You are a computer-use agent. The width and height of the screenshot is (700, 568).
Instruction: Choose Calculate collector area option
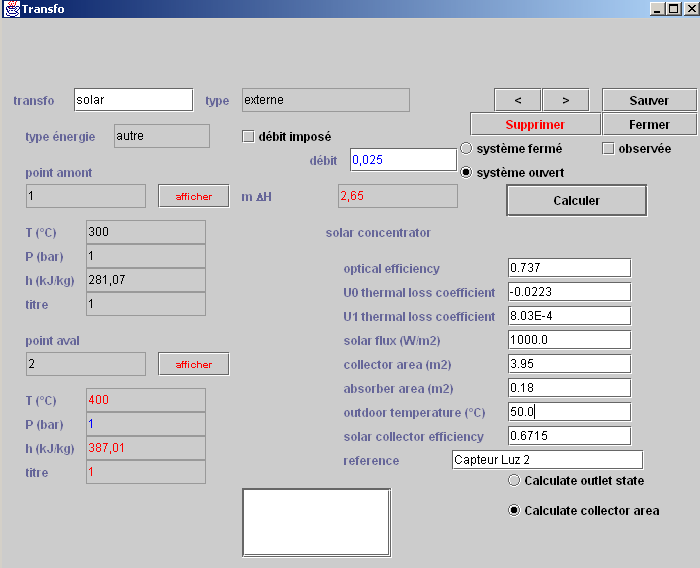[x=514, y=510]
